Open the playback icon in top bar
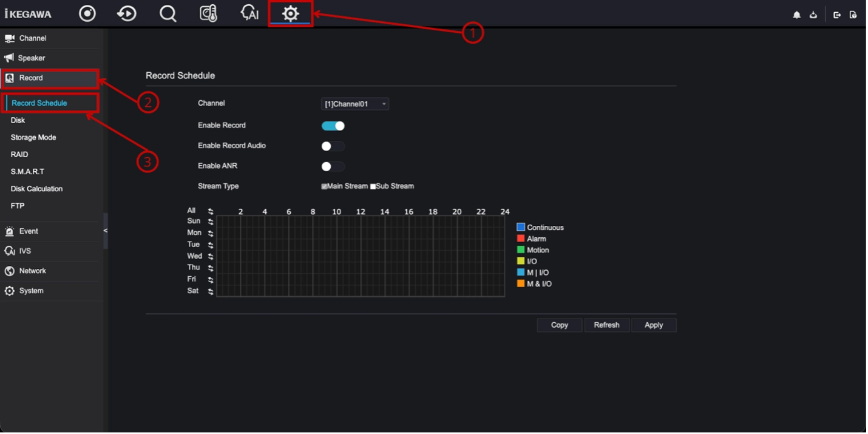The height and width of the screenshot is (434, 868). point(127,13)
